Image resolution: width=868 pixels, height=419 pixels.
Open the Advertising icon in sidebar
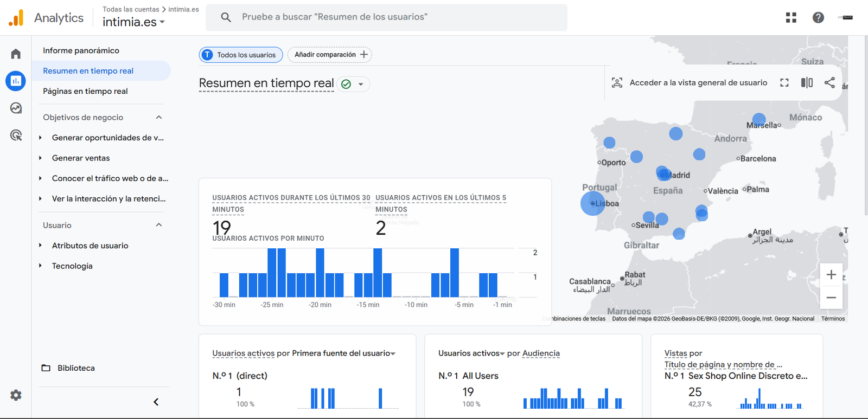pyautogui.click(x=16, y=135)
